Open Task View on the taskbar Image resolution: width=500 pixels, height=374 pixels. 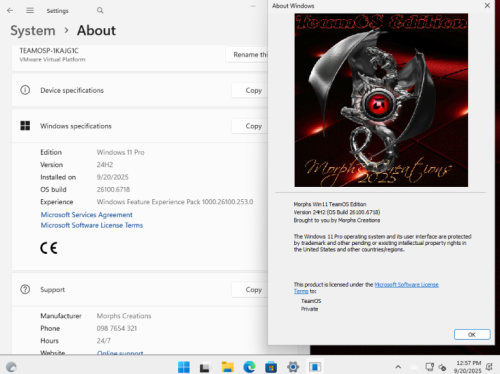[205, 367]
